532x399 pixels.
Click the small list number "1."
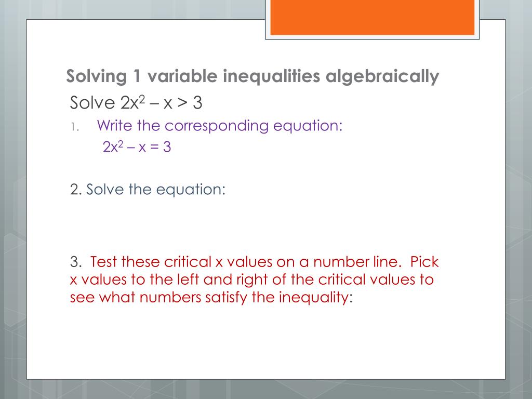tap(74, 127)
